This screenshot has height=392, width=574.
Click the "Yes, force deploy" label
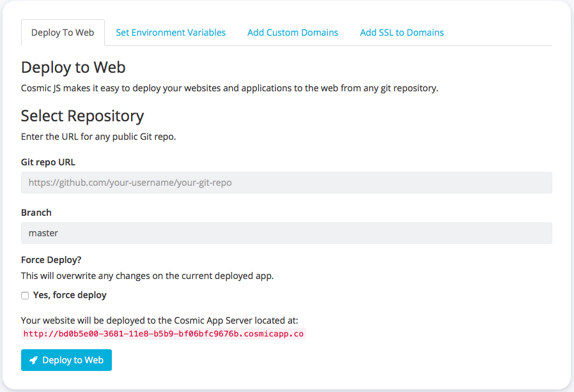(70, 295)
